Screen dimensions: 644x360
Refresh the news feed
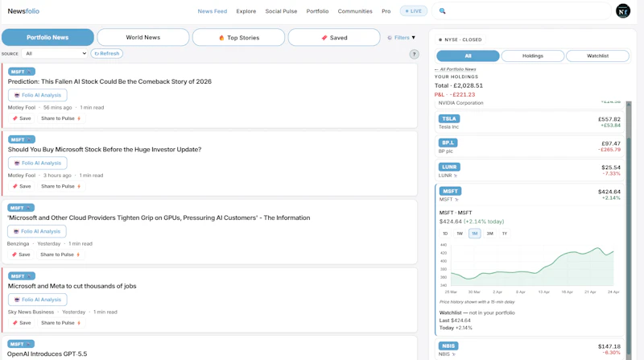click(107, 53)
